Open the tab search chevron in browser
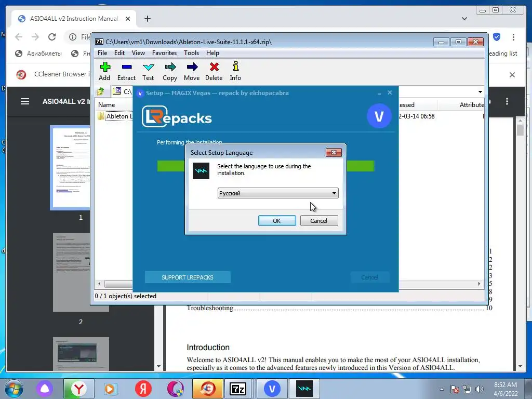The width and height of the screenshot is (532, 399). pos(464,19)
